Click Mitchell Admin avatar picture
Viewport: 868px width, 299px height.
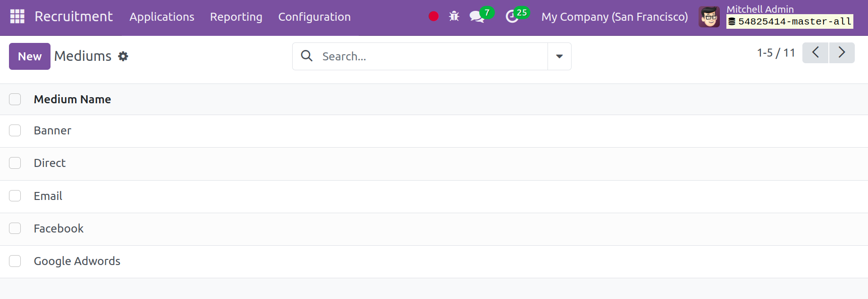click(709, 17)
